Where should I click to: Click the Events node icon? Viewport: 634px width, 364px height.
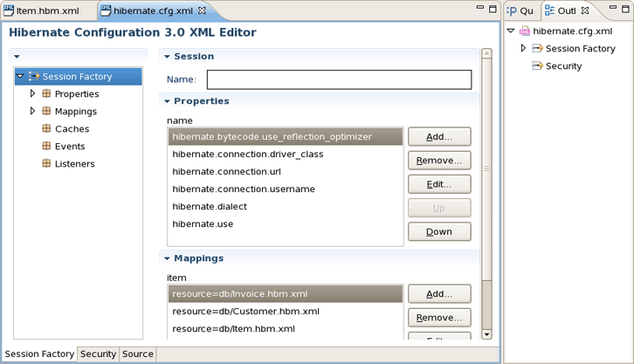tap(46, 146)
